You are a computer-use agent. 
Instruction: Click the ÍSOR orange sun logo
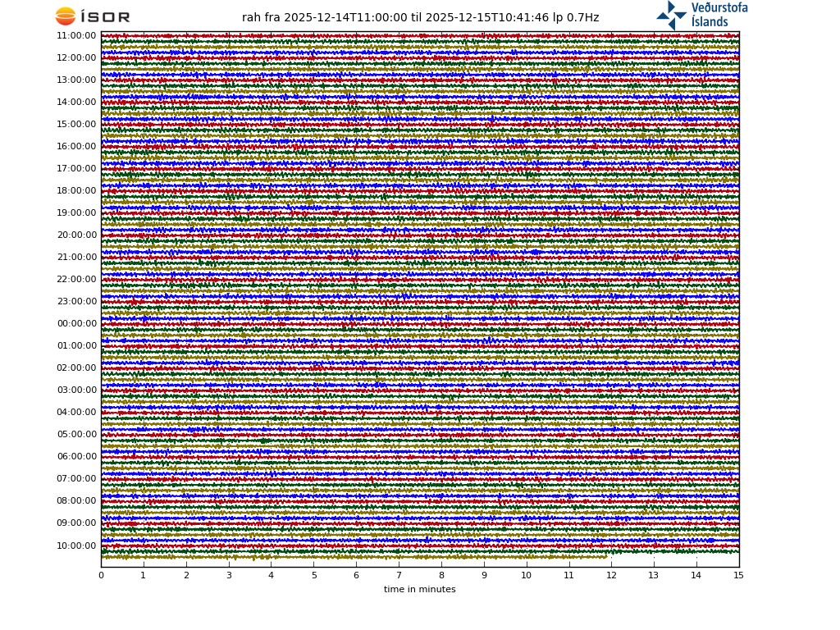click(x=66, y=16)
